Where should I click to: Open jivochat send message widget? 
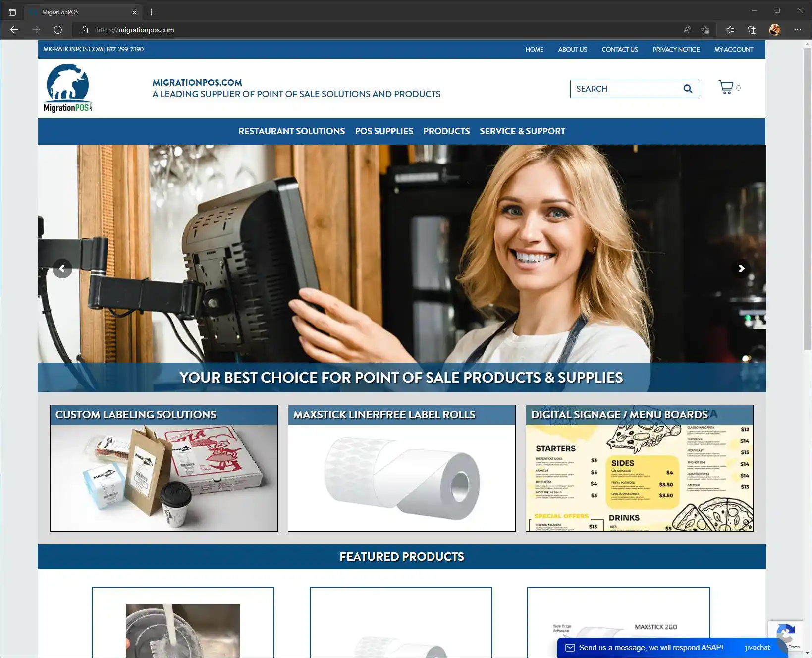[x=650, y=648]
